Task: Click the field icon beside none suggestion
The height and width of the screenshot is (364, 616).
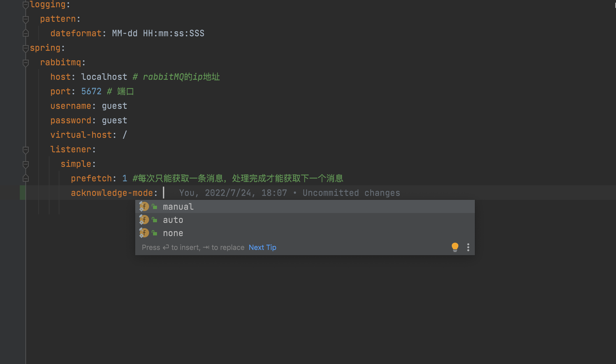Action: [144, 233]
